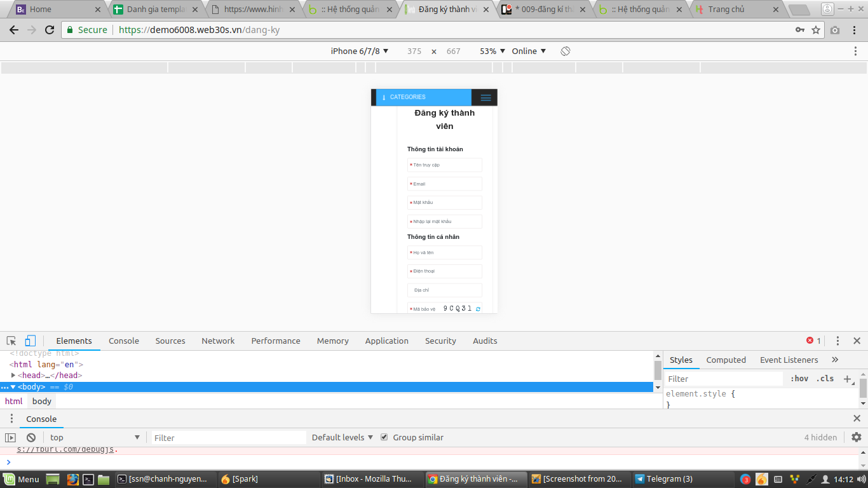Add new style rule plus icon
Viewport: 868px width, 488px height.
pyautogui.click(x=848, y=379)
